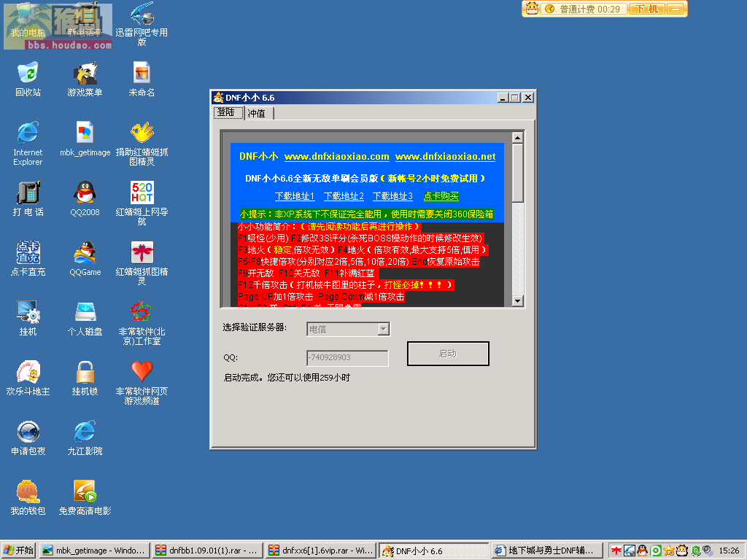The image size is (747, 560).
Task: Switch to the 登陆 tab
Action: click(x=228, y=113)
